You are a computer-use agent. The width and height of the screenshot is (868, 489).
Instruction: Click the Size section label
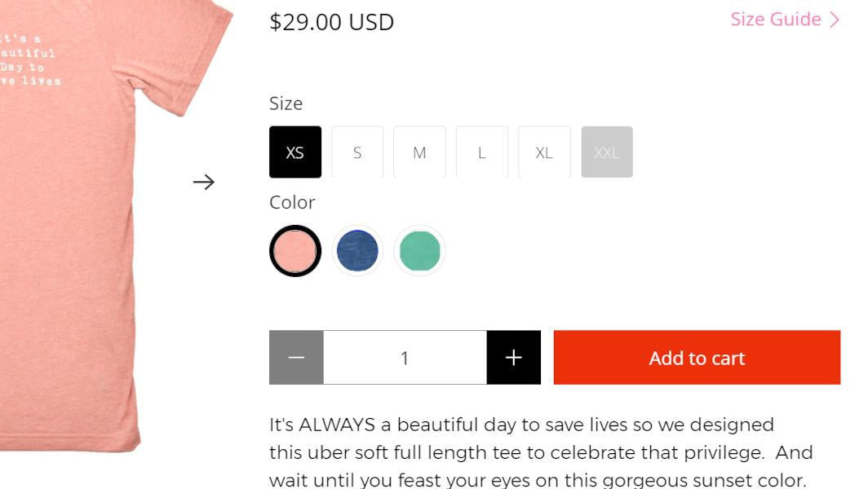[x=286, y=104]
